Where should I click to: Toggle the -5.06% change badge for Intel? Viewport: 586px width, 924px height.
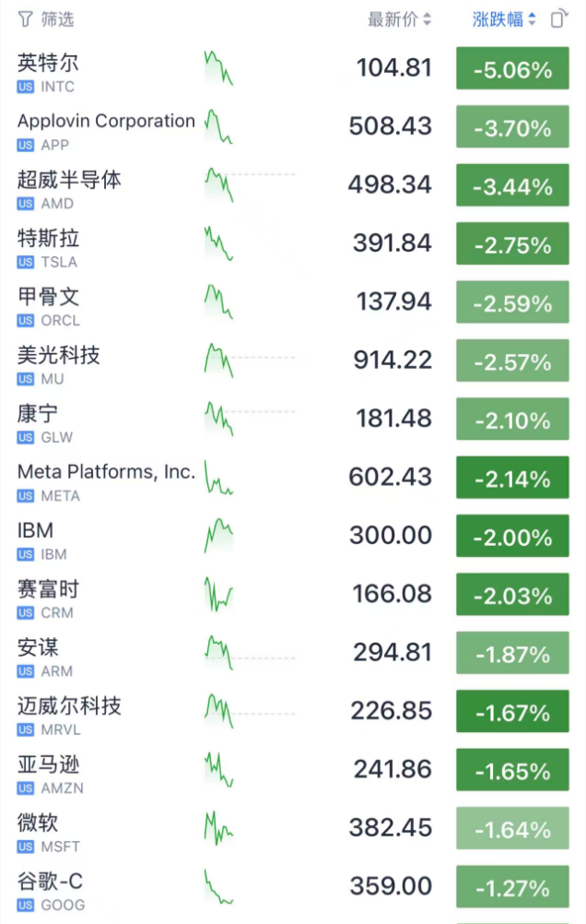pos(512,68)
